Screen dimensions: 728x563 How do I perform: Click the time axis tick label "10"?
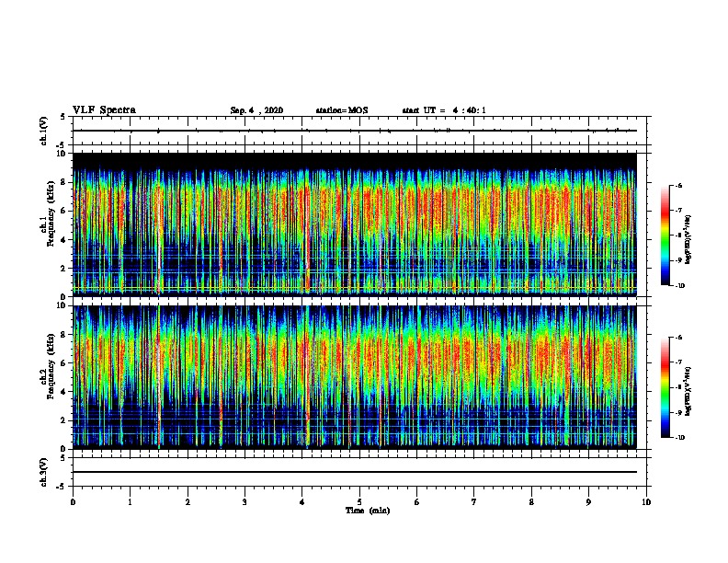[646, 502]
